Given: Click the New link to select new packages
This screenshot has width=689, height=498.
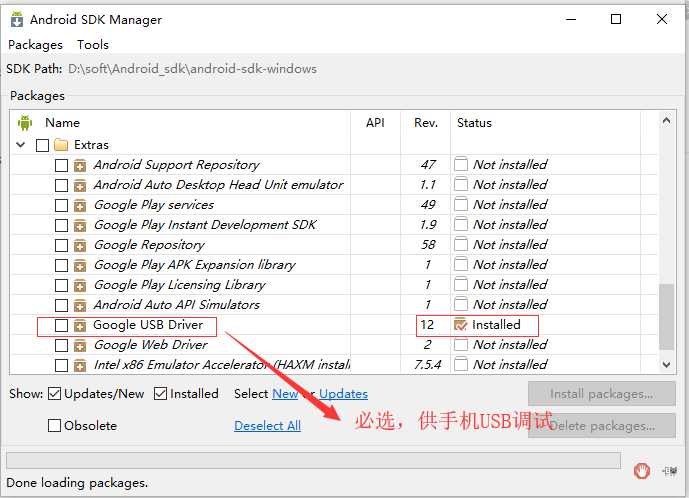Looking at the screenshot, I should tap(285, 393).
